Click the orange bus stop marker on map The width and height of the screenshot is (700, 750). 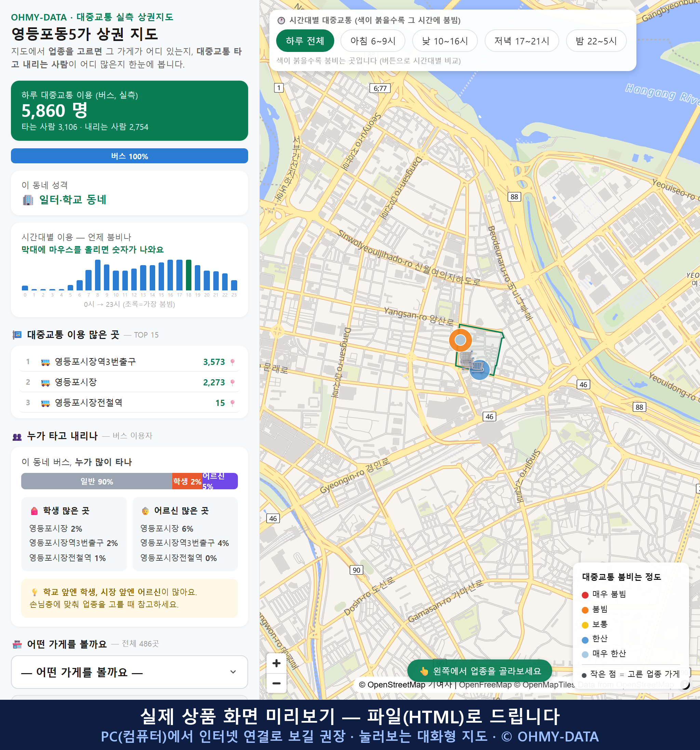(460, 340)
